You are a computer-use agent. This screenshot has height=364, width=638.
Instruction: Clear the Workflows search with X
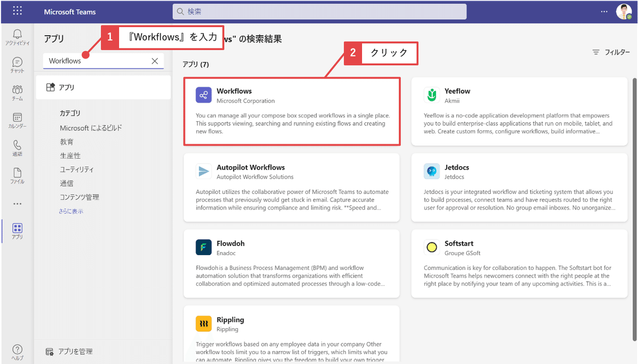pyautogui.click(x=155, y=61)
